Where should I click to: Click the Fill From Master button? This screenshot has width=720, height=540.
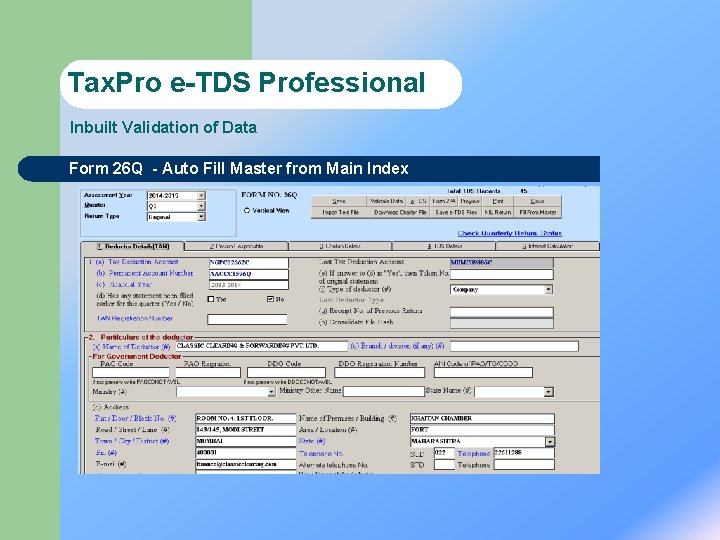[537, 213]
